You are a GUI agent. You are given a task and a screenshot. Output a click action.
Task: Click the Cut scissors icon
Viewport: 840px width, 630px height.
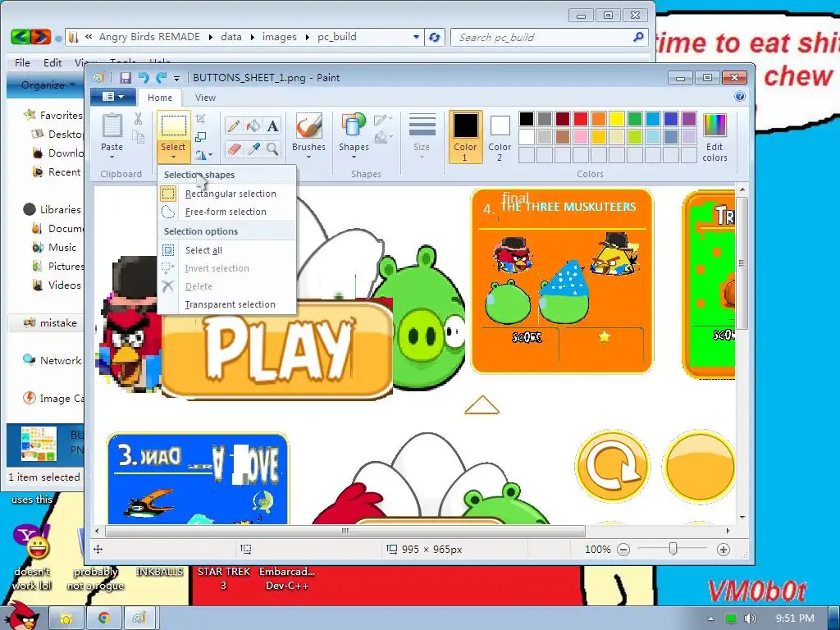pos(138,119)
